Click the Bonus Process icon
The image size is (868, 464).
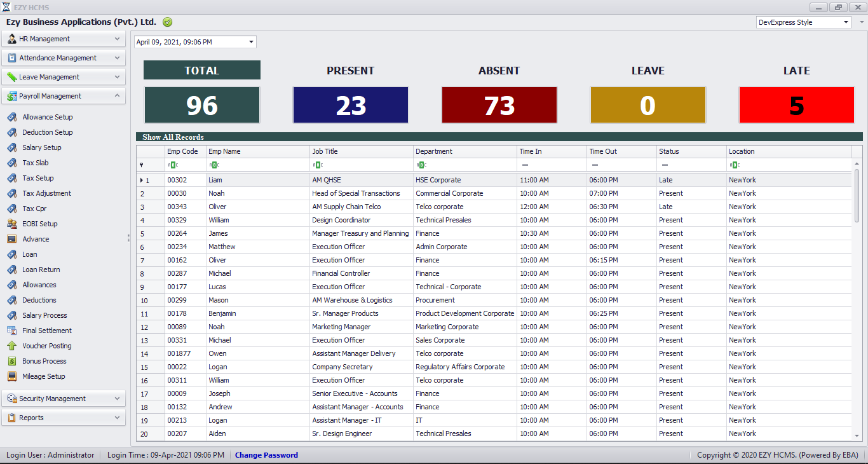click(x=11, y=361)
